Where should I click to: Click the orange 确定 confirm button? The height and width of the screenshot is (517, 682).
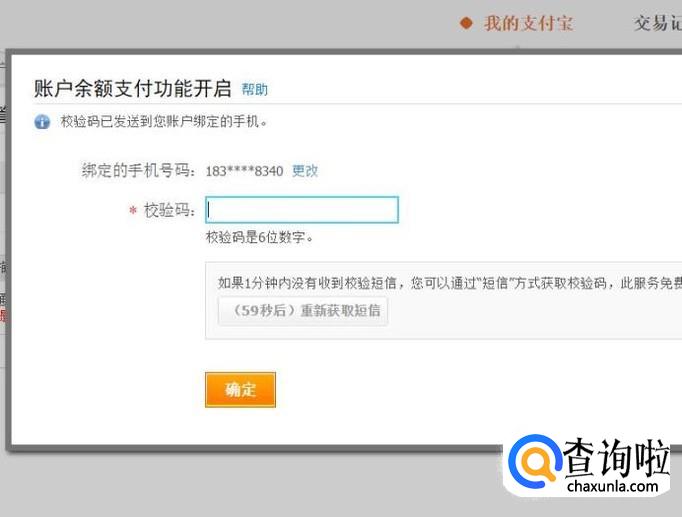pyautogui.click(x=240, y=390)
